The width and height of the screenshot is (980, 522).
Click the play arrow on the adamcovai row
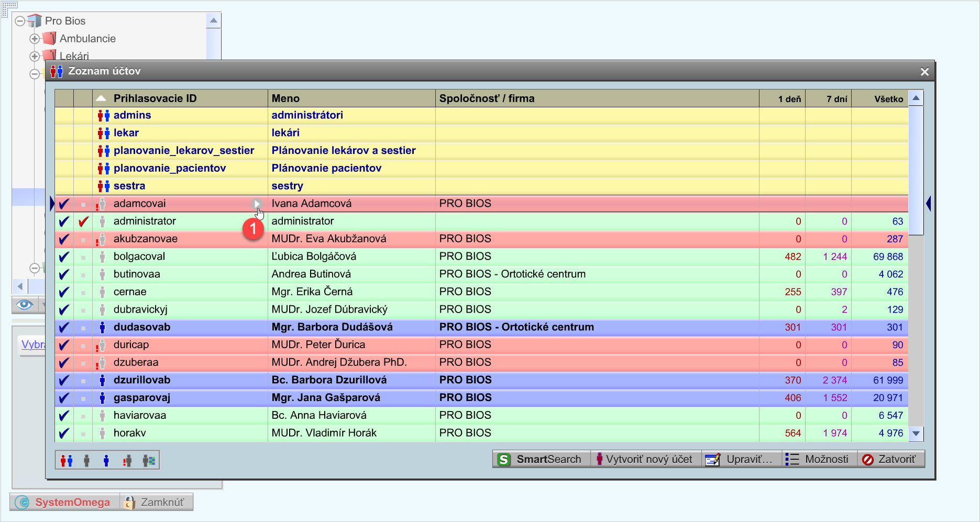tap(256, 203)
